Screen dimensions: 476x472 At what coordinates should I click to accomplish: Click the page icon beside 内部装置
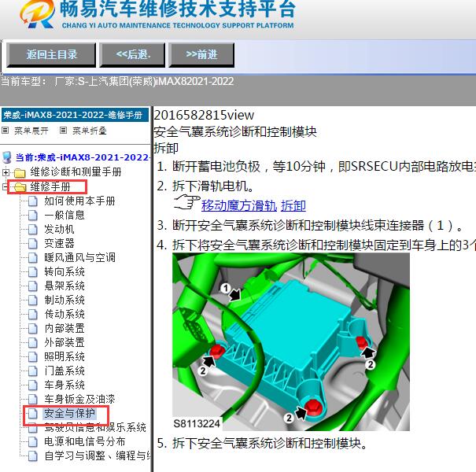[x=33, y=328]
